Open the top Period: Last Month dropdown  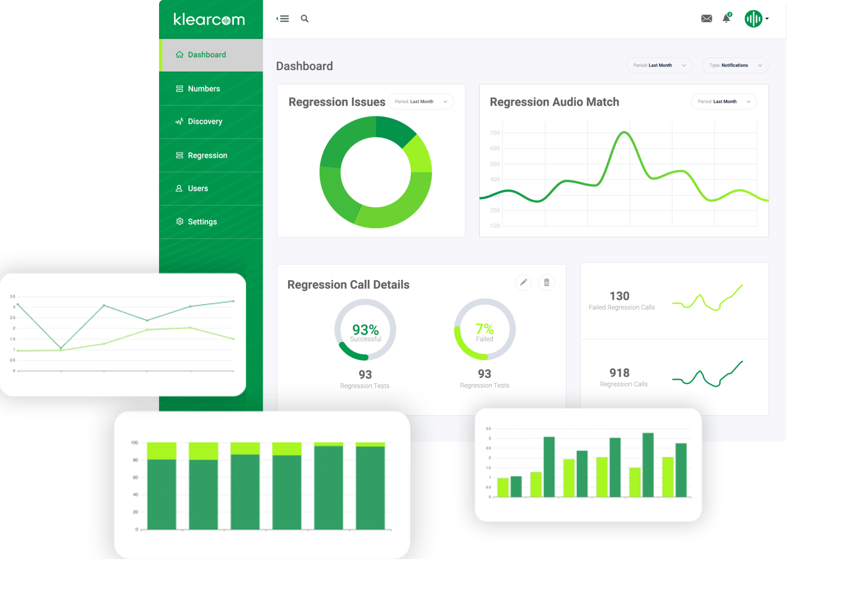[659, 65]
